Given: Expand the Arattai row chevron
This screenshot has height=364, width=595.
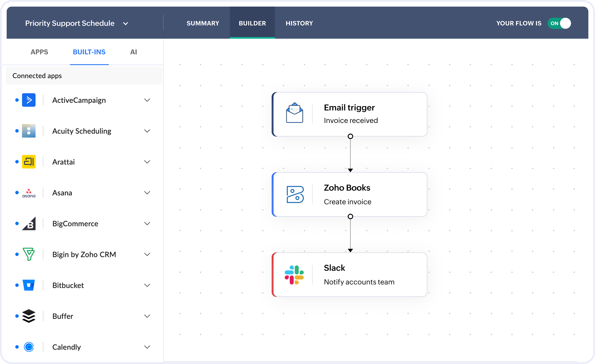Looking at the screenshot, I should (x=147, y=162).
